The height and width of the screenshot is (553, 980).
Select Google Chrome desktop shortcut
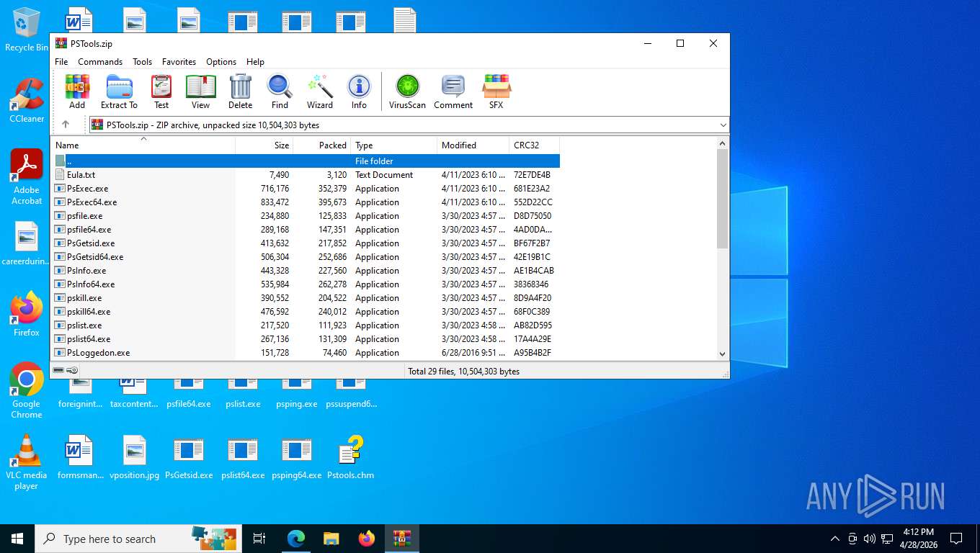pyautogui.click(x=27, y=390)
